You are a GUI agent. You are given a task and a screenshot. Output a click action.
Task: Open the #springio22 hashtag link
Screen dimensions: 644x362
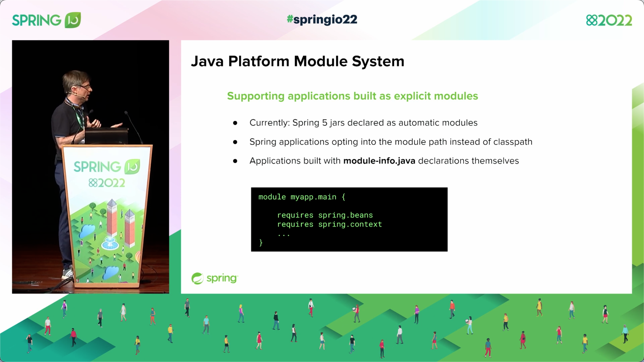(x=322, y=19)
